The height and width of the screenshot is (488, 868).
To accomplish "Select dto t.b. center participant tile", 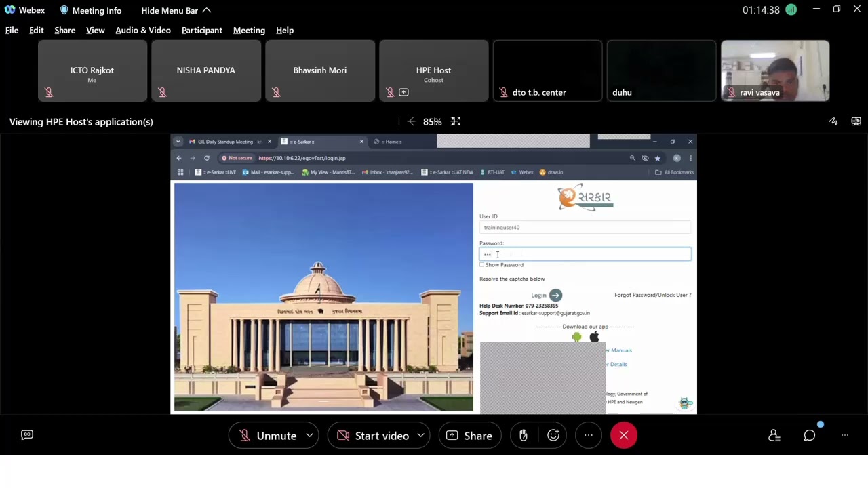I will [547, 71].
